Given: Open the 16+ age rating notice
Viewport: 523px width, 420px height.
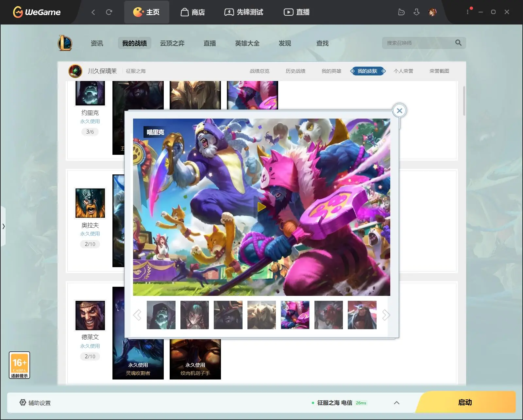Looking at the screenshot, I should [x=19, y=365].
